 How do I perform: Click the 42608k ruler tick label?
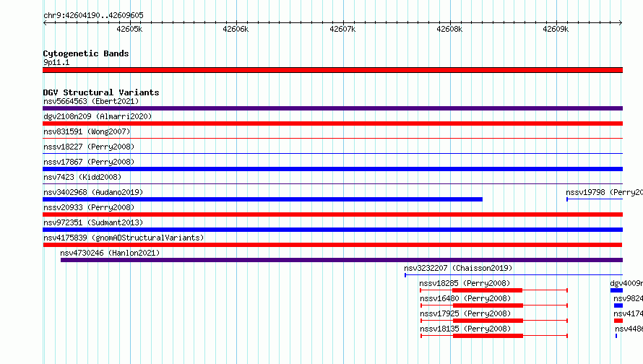[449, 29]
